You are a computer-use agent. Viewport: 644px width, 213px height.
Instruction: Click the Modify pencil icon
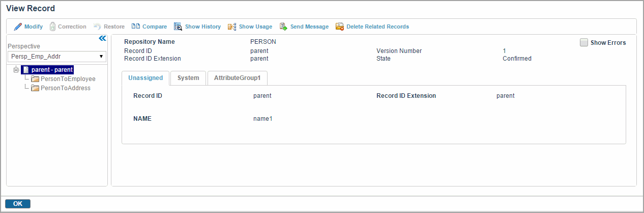click(x=18, y=26)
